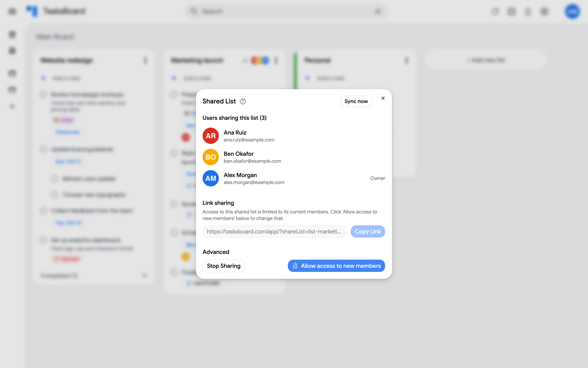Open the blue user profile avatar at top right
Viewport: 588px width, 368px height.
[x=572, y=11]
